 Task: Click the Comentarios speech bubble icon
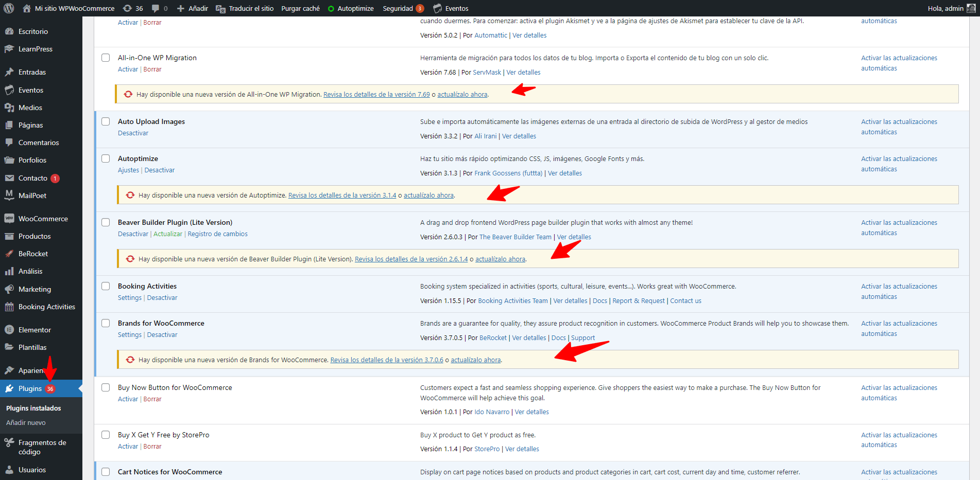pos(9,143)
